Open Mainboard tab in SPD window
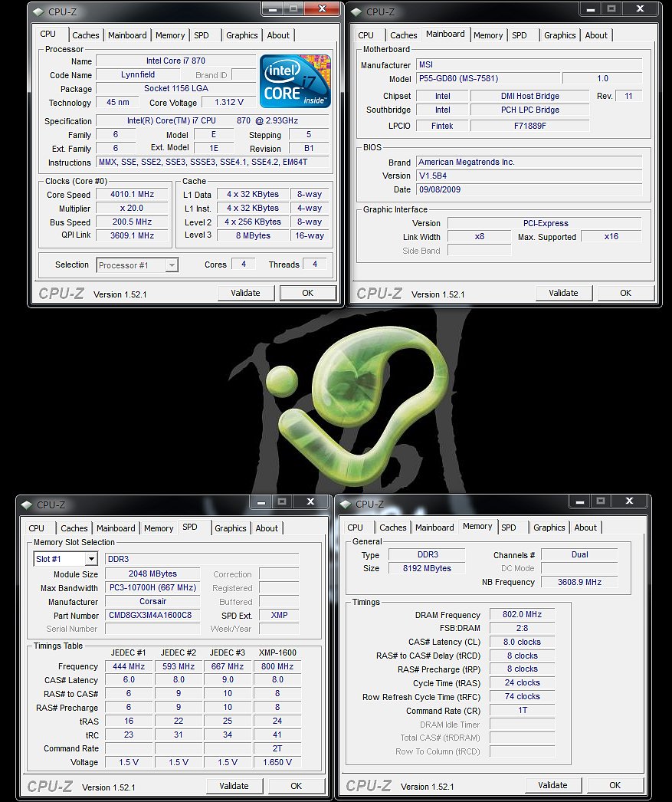 click(116, 528)
